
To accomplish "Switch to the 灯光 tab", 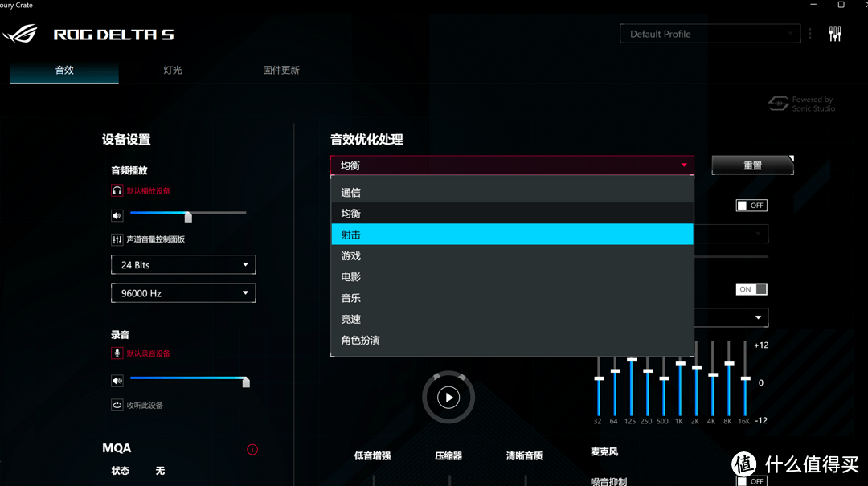I will pos(171,71).
